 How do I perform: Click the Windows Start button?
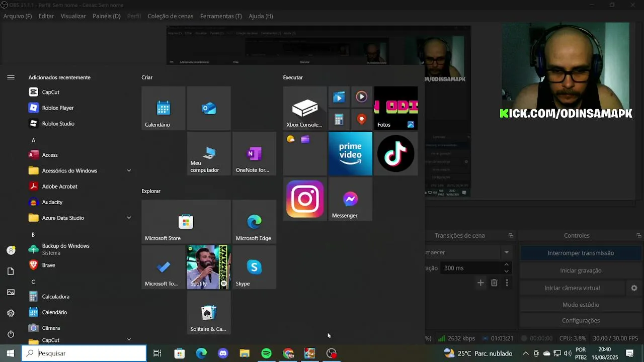click(10, 353)
